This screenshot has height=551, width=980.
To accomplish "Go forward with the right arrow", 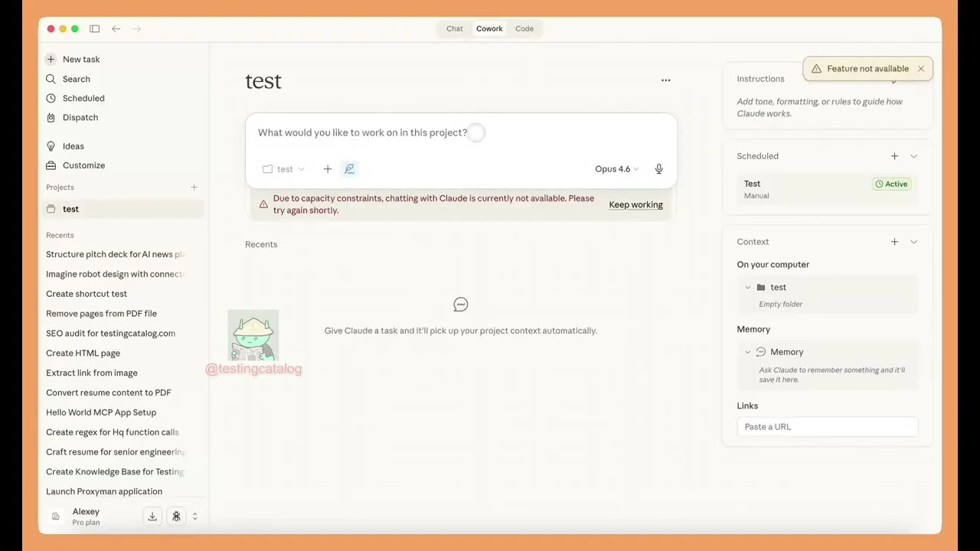I will (137, 29).
